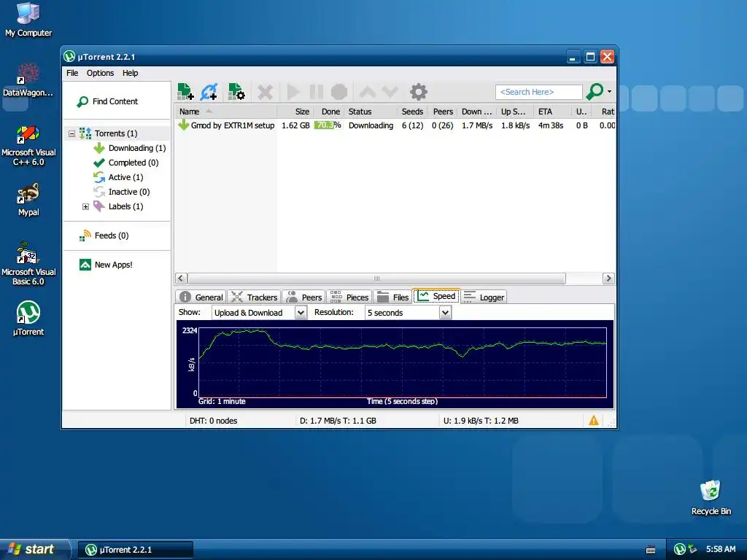Viewport: 747px width, 560px height.
Task: Open Preferences via the gear icon
Action: (x=418, y=92)
